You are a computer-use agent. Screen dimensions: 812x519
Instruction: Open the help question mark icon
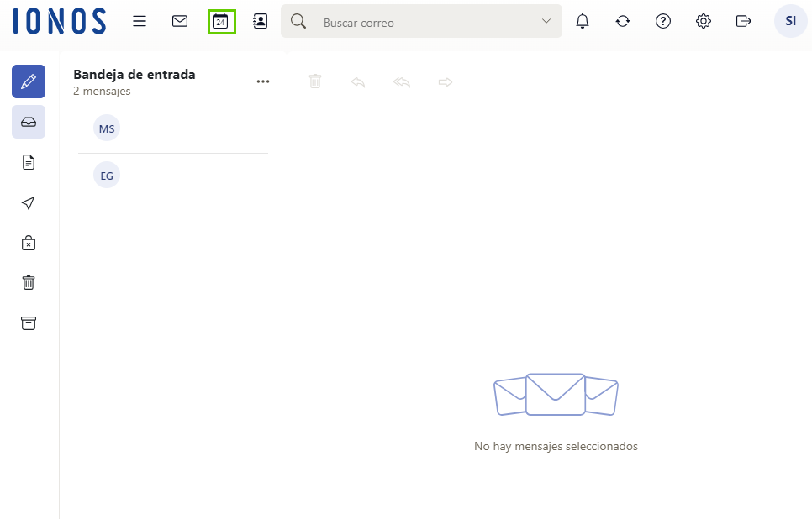(663, 22)
